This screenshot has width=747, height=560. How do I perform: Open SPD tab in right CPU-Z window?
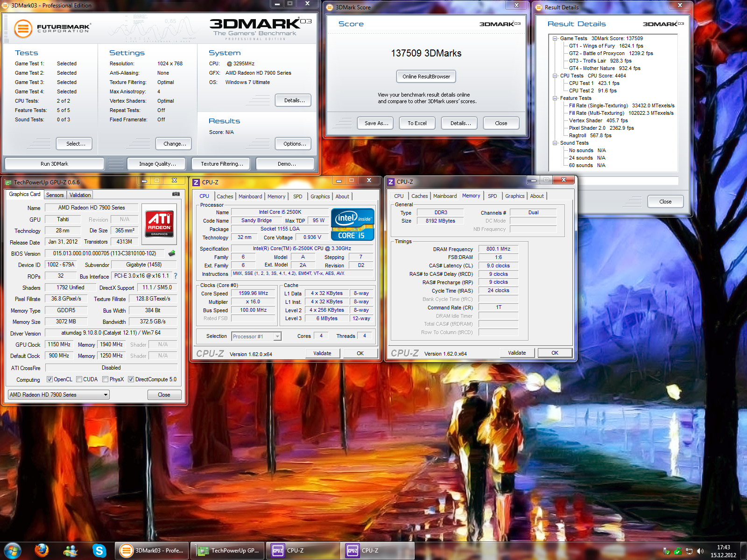[x=492, y=196]
